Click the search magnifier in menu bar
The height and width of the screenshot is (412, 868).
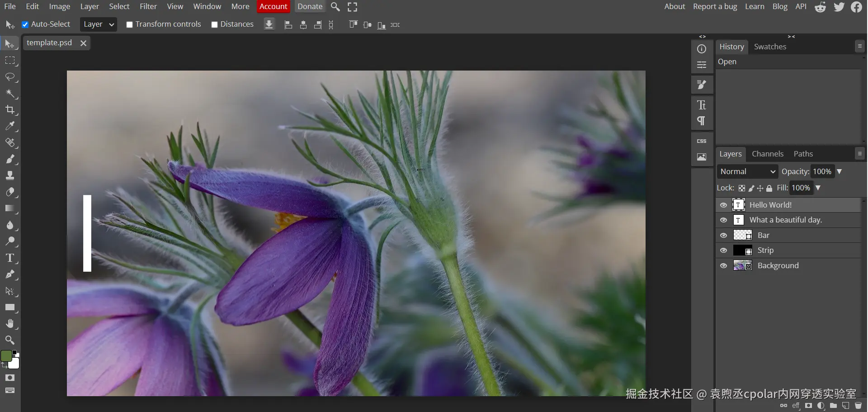coord(335,7)
